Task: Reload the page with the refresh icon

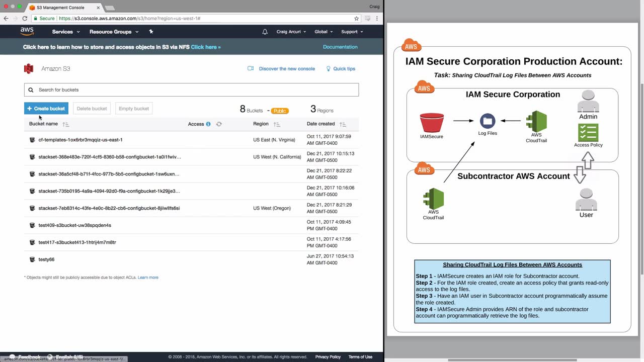Action: (x=25, y=19)
